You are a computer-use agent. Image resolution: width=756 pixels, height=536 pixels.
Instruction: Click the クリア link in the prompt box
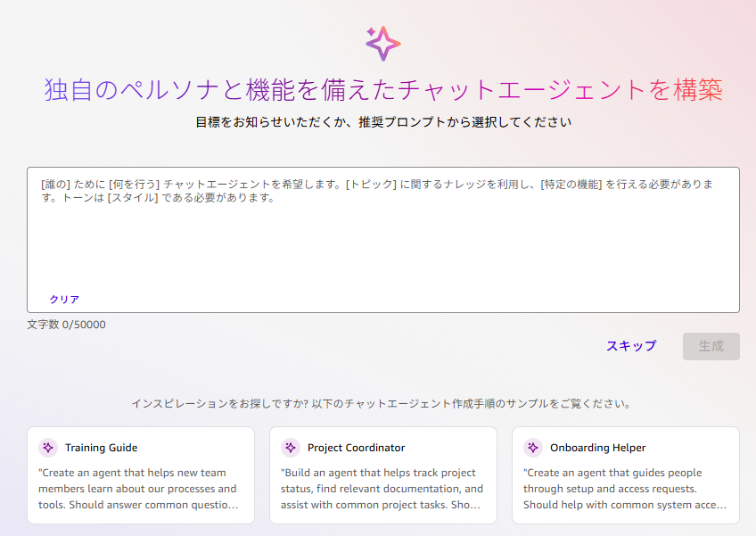64,299
